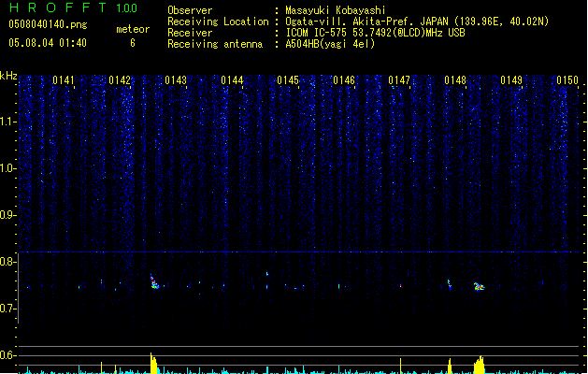Click the kHz axis unit label
588x374 pixels.
pyautogui.click(x=8, y=76)
